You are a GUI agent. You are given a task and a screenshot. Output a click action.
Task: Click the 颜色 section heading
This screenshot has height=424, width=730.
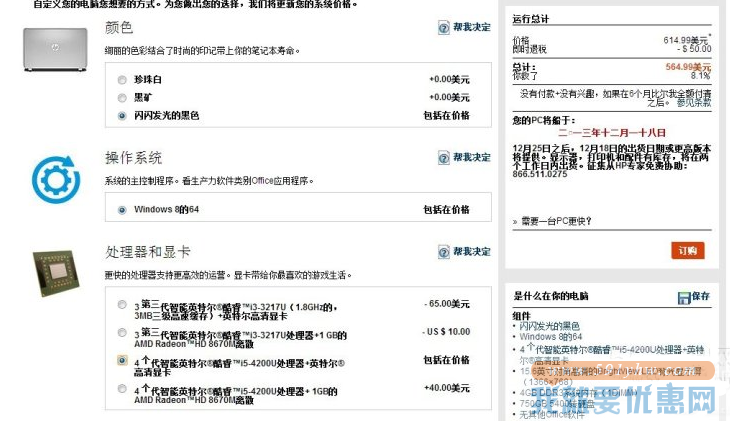click(x=119, y=27)
